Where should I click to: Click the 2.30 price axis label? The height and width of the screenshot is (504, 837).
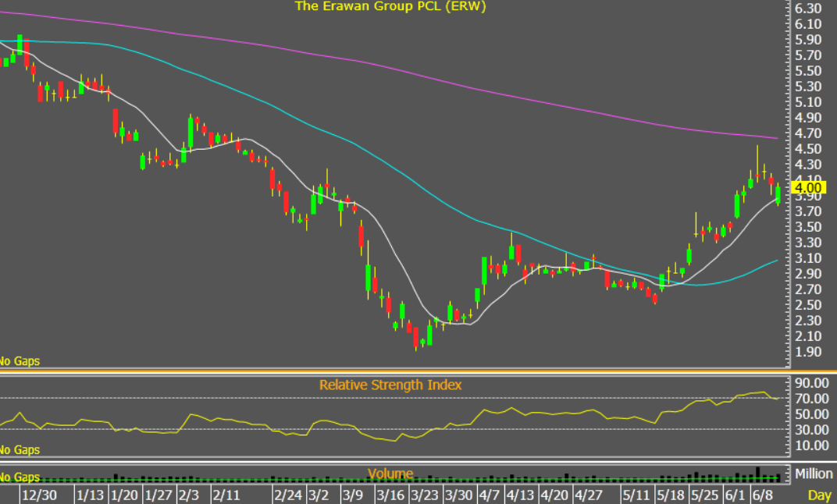(808, 321)
